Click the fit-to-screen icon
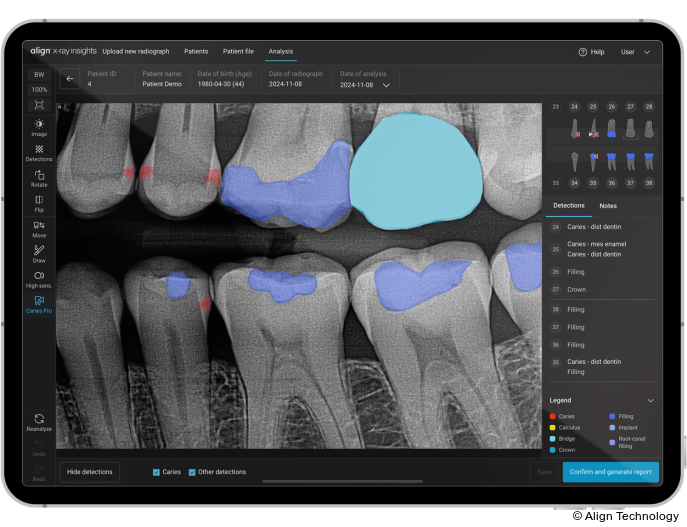Screen dimensions: 687x527 click(x=39, y=105)
